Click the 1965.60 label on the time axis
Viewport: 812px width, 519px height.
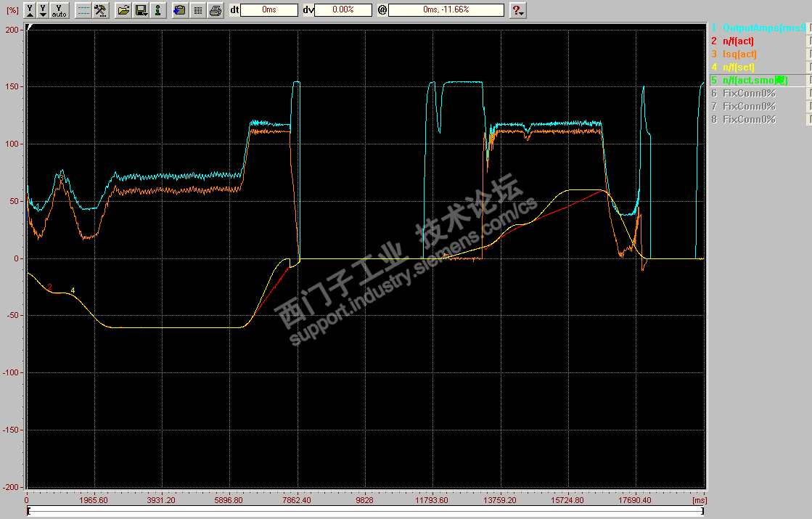pos(94,500)
